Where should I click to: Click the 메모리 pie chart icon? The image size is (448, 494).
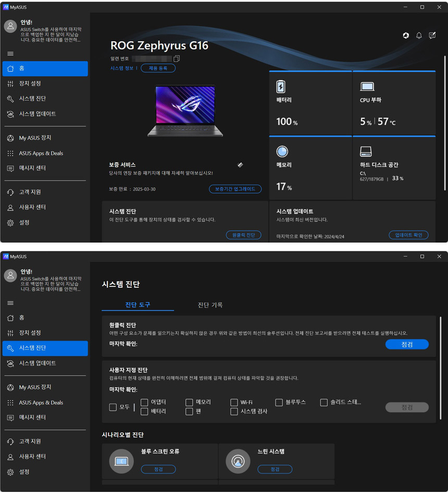coord(282,151)
